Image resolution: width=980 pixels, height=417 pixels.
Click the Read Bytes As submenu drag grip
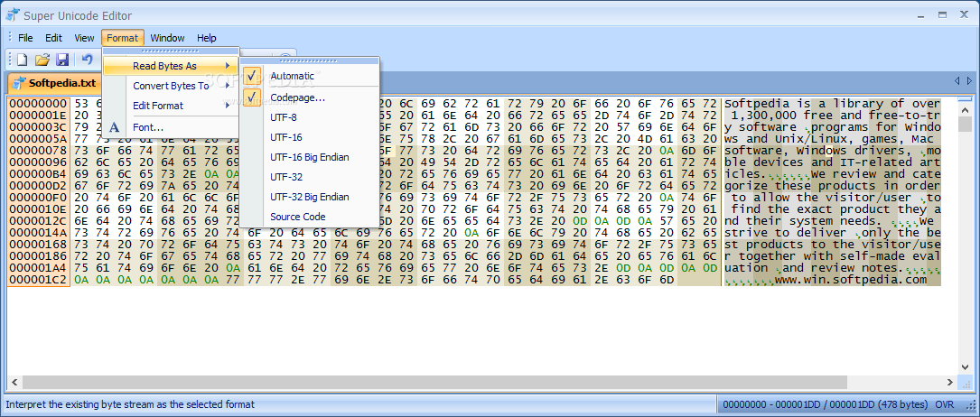coord(310,61)
